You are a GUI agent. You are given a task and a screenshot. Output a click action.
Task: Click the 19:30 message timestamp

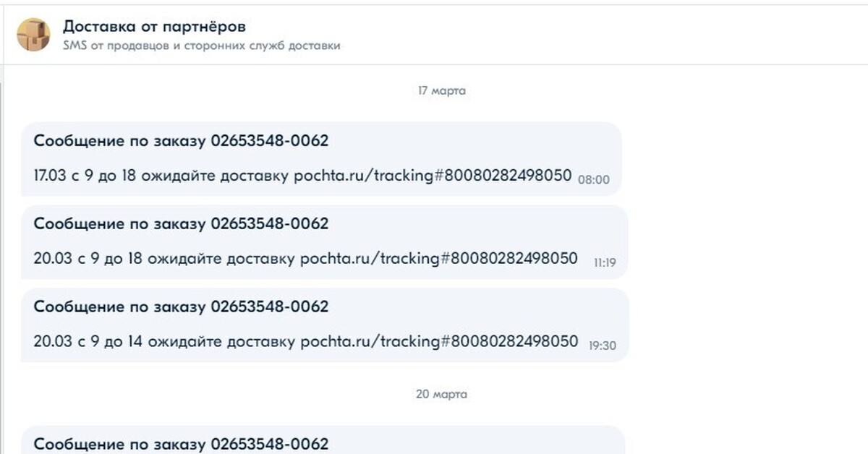pos(603,346)
